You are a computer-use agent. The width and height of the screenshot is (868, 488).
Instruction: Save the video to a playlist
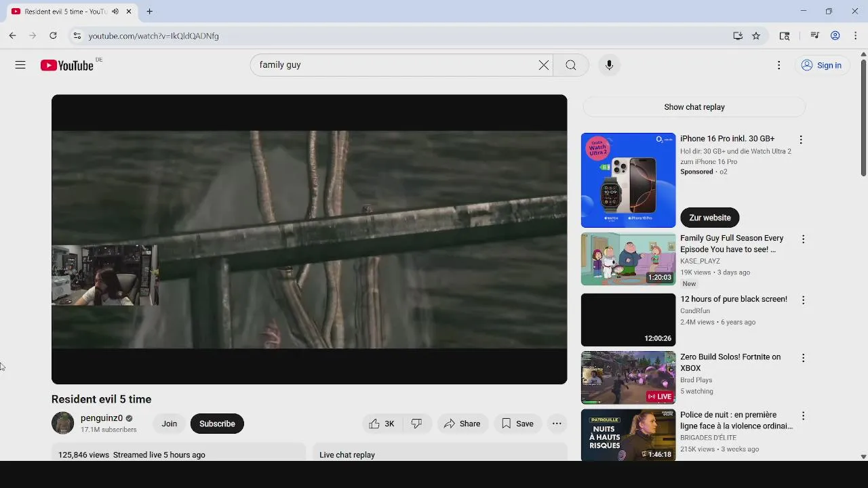click(x=517, y=424)
